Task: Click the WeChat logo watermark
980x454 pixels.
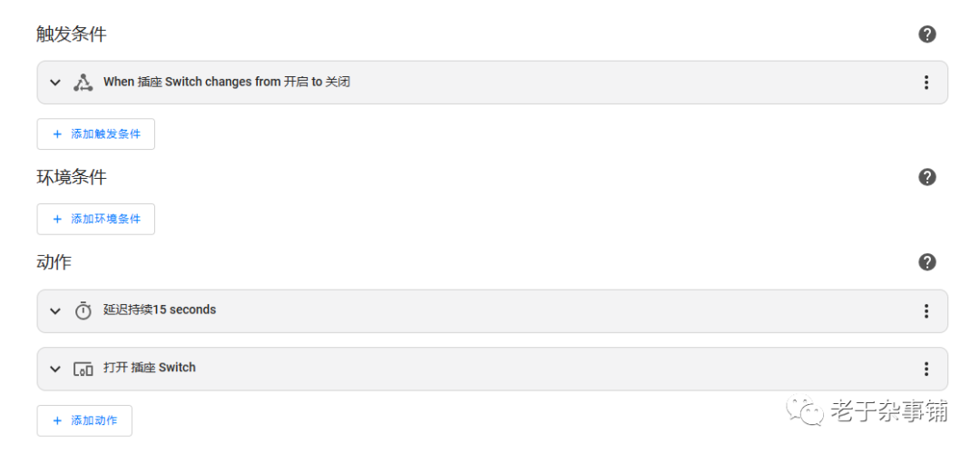Action: click(805, 410)
